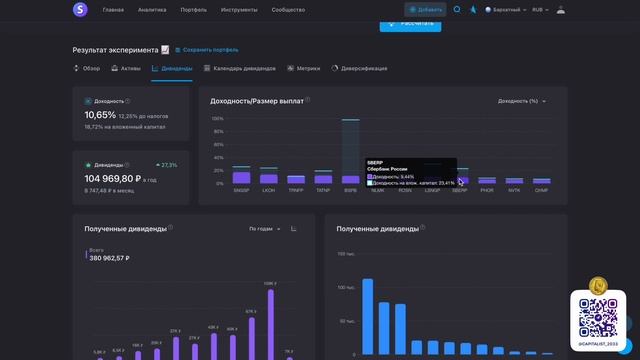Switch to the Обзор tab

(87, 69)
